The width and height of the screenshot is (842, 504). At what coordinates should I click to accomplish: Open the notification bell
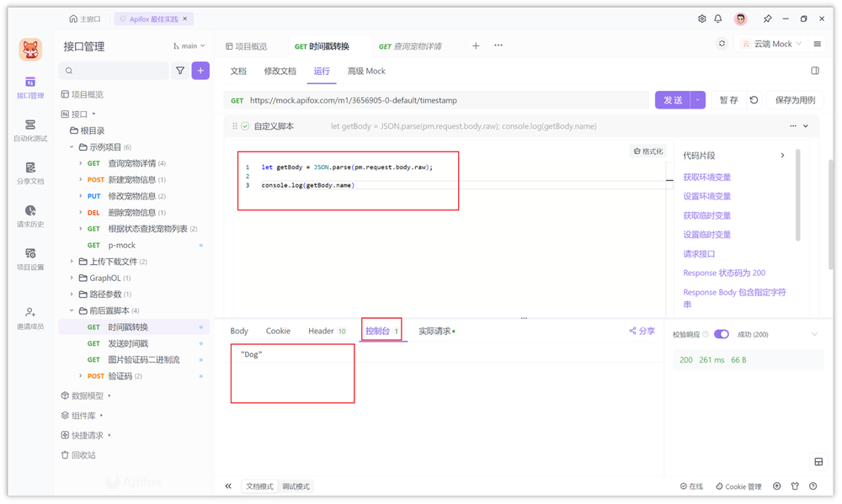[719, 18]
